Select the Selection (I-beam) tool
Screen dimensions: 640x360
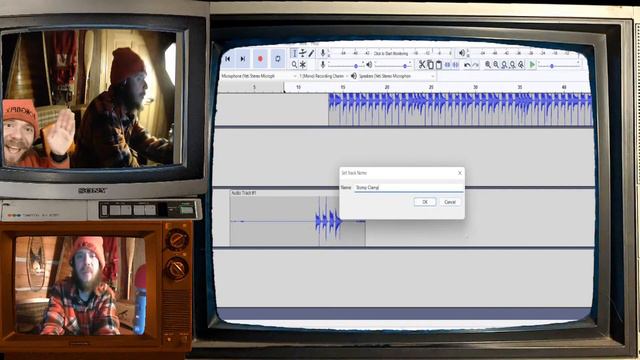tap(294, 53)
